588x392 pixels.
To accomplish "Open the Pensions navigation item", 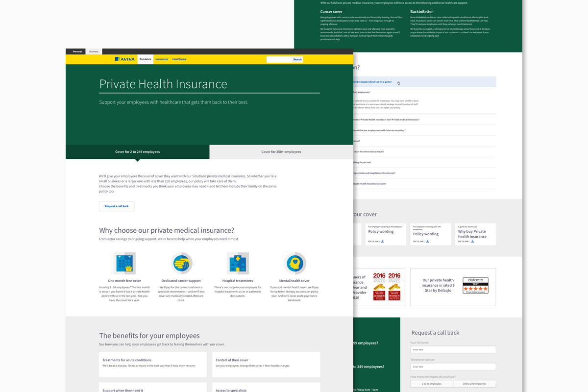I will point(146,59).
